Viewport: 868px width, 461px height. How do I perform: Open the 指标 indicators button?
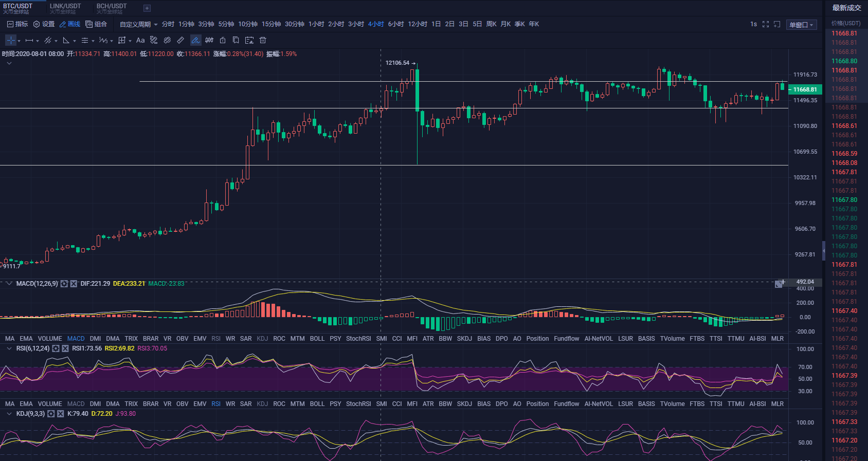18,24
